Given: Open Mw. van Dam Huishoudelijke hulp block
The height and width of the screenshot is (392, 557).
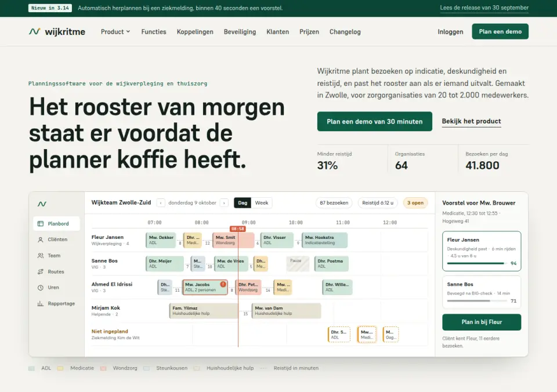Looking at the screenshot, I should coord(286,311).
